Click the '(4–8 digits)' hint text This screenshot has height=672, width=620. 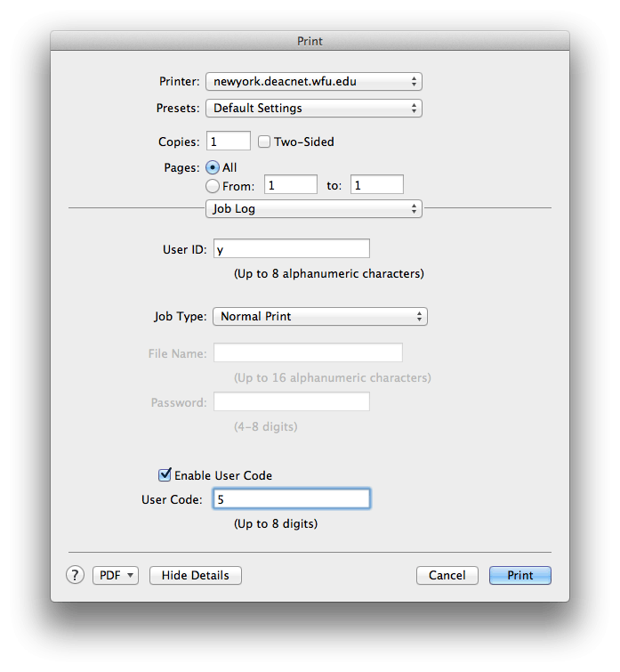265,427
